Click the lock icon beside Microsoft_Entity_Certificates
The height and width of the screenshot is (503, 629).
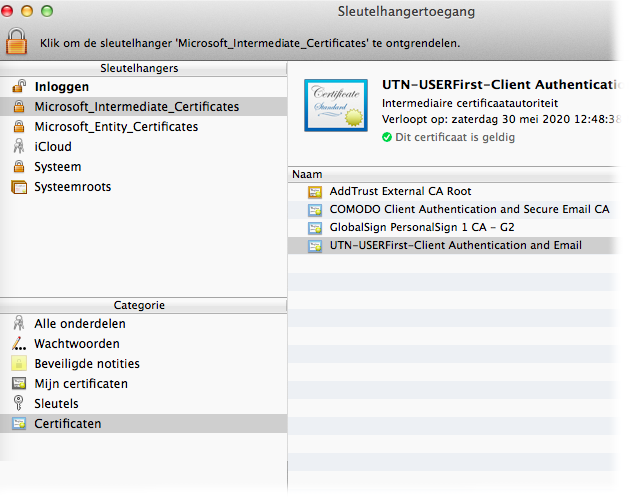coord(19,126)
